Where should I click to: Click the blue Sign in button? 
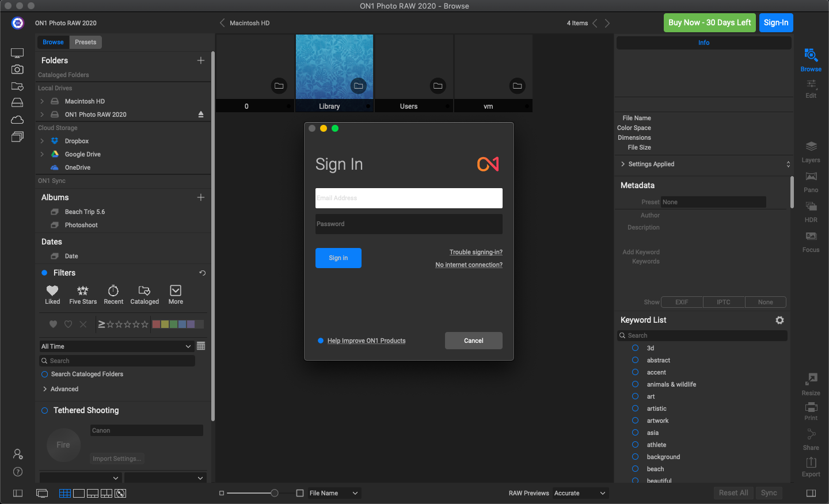tap(338, 258)
